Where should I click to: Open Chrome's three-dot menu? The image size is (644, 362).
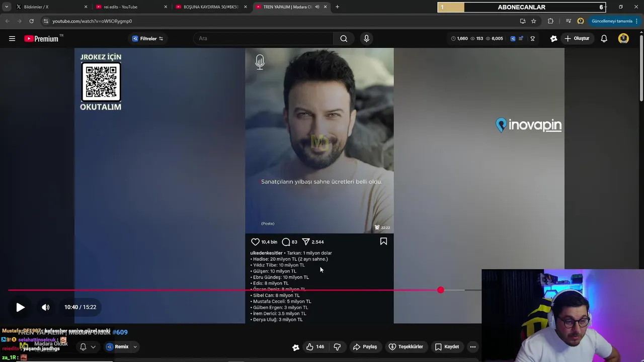[x=637, y=21]
